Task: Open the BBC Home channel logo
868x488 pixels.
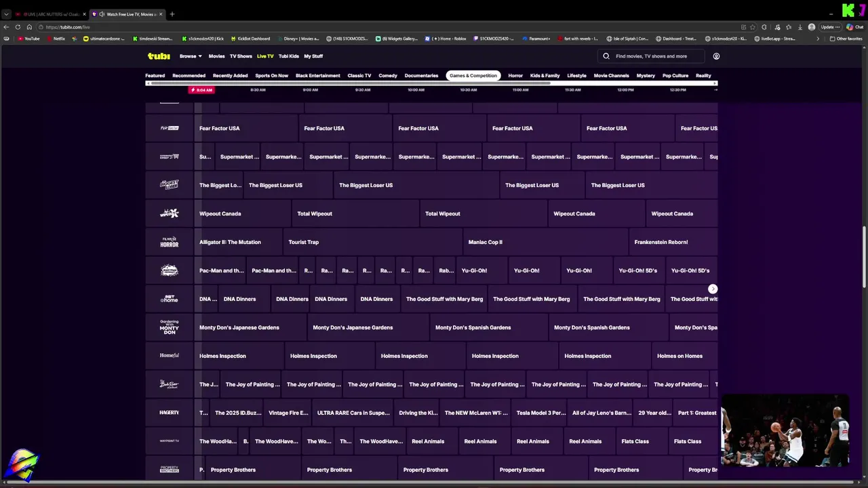Action: (x=170, y=299)
